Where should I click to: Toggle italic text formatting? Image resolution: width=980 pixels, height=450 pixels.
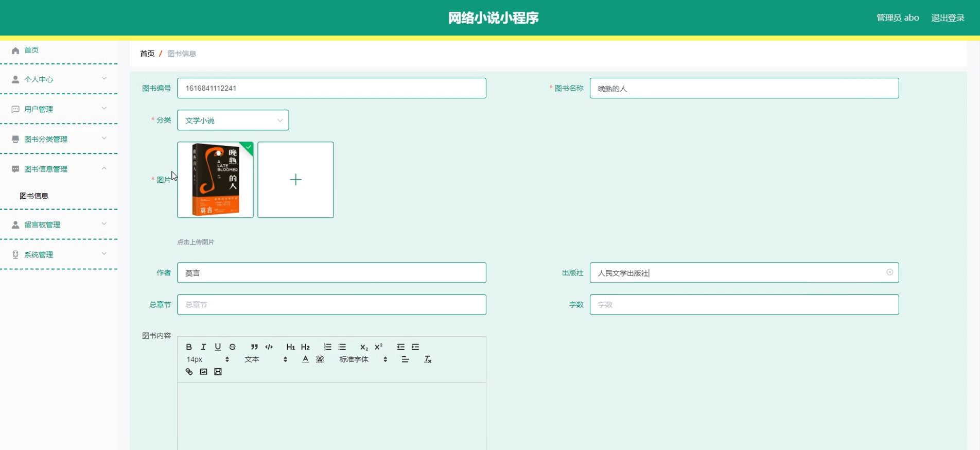point(203,347)
